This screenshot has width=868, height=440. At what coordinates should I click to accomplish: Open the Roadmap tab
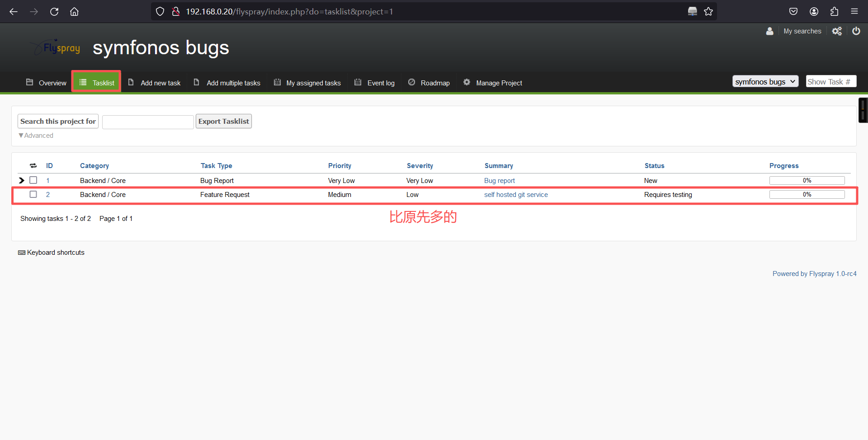(x=429, y=83)
